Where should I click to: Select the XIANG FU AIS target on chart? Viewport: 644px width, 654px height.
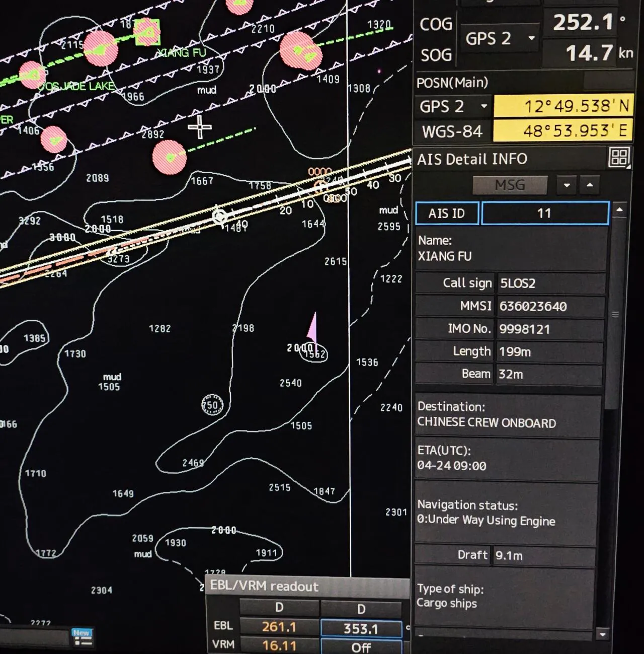click(x=147, y=33)
